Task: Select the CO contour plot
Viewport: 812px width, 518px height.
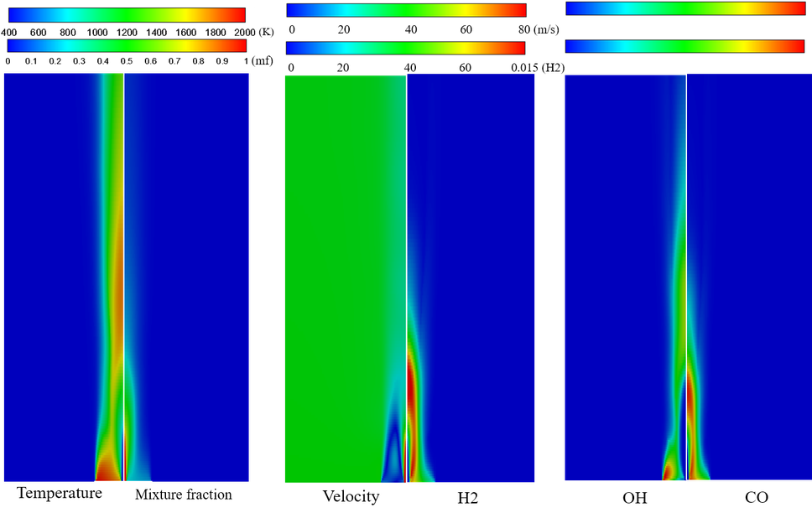Action: click(749, 277)
